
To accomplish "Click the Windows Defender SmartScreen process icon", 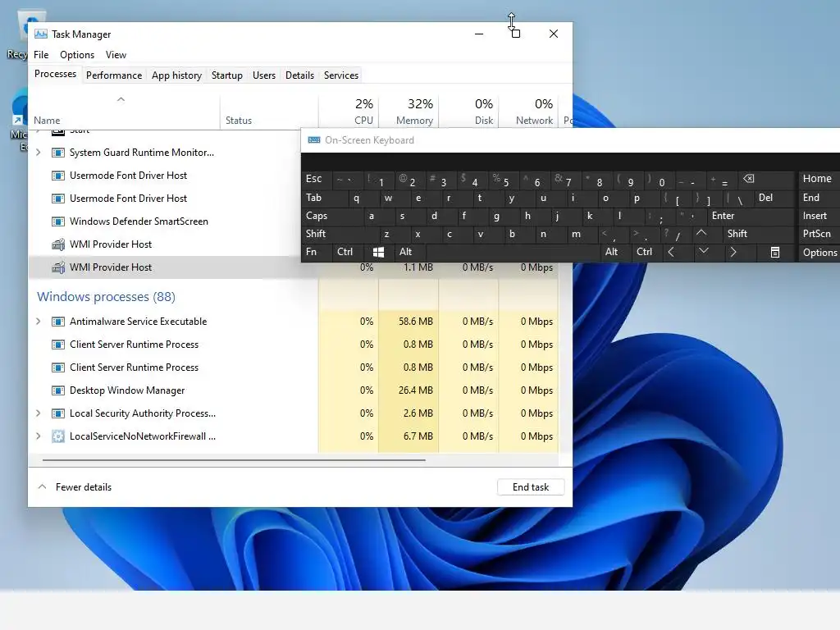I will (x=58, y=221).
